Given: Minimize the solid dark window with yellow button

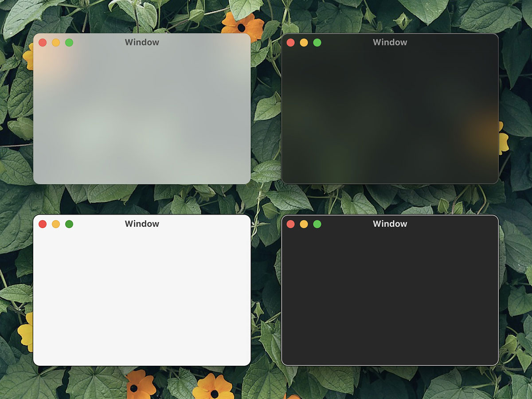Looking at the screenshot, I should coord(304,224).
